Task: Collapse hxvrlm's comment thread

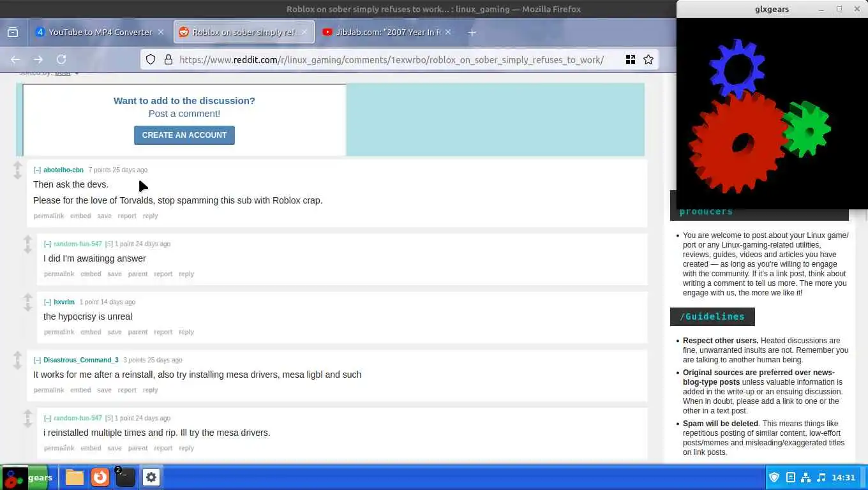Action: point(47,302)
